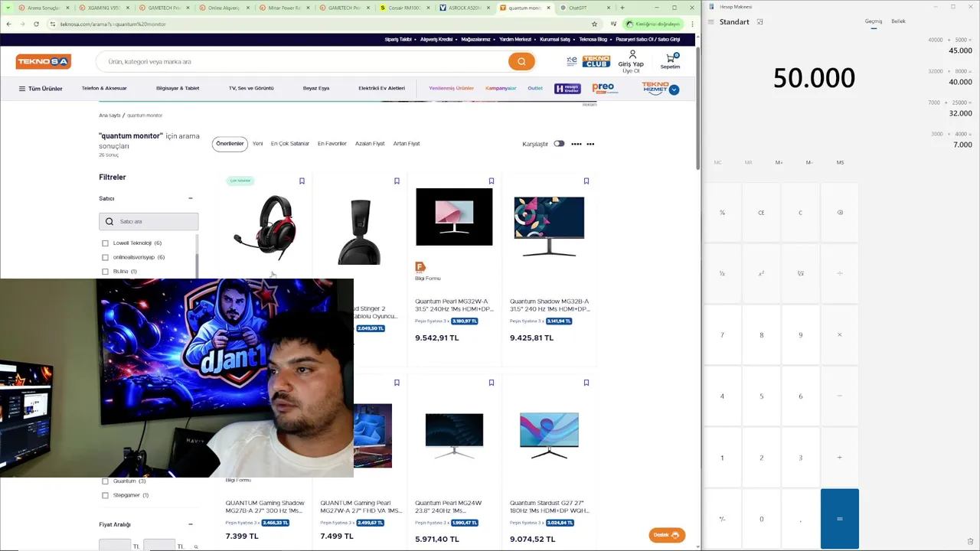Open the Tekno Club badge
The width and height of the screenshot is (980, 551).
coord(596,61)
